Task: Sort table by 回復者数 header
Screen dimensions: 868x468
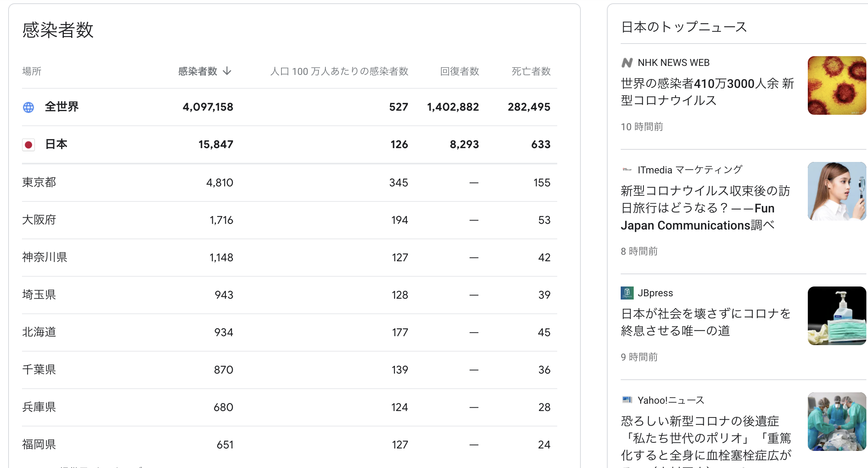Action: (x=459, y=71)
